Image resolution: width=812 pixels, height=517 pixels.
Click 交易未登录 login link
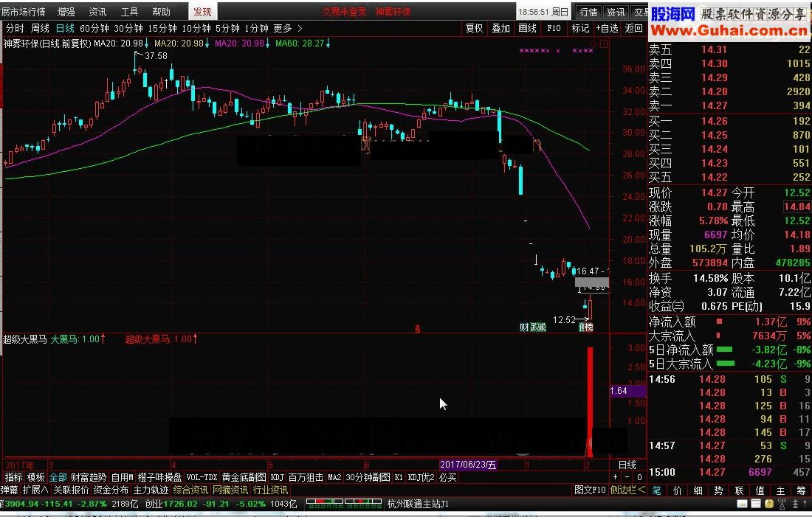(345, 12)
